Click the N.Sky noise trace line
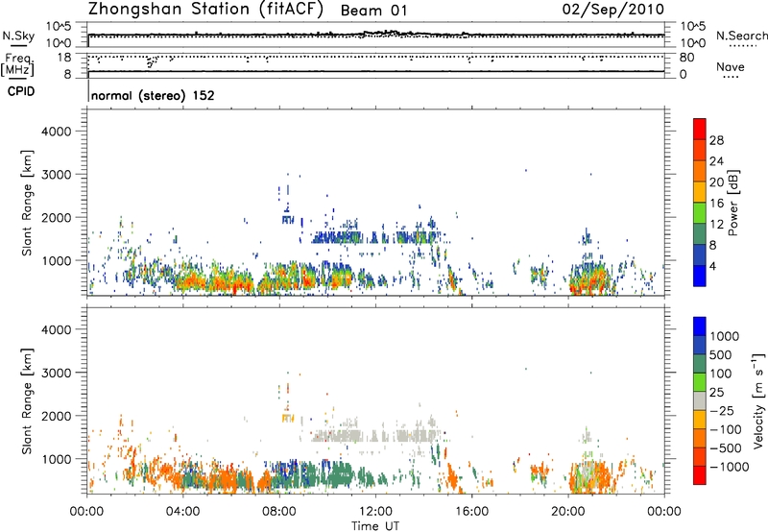 (x=376, y=35)
